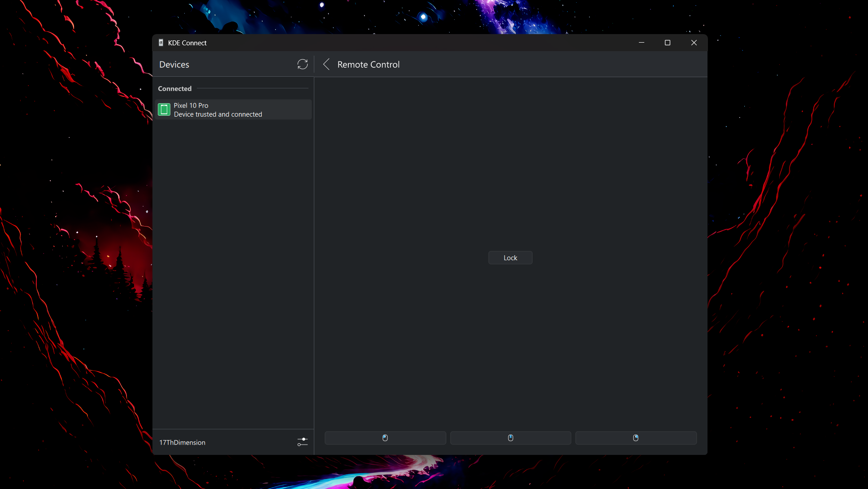Close the KDE Connect window
Image resolution: width=868 pixels, height=489 pixels.
coord(694,43)
